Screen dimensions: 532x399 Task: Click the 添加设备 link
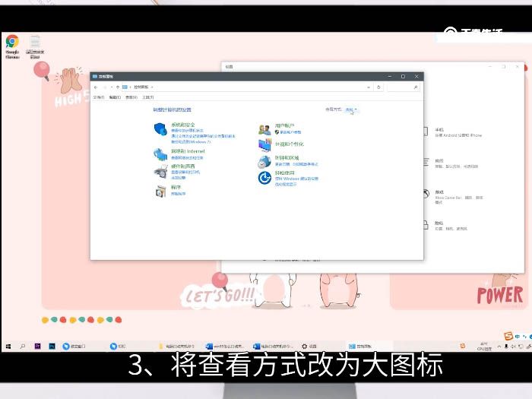(178, 178)
